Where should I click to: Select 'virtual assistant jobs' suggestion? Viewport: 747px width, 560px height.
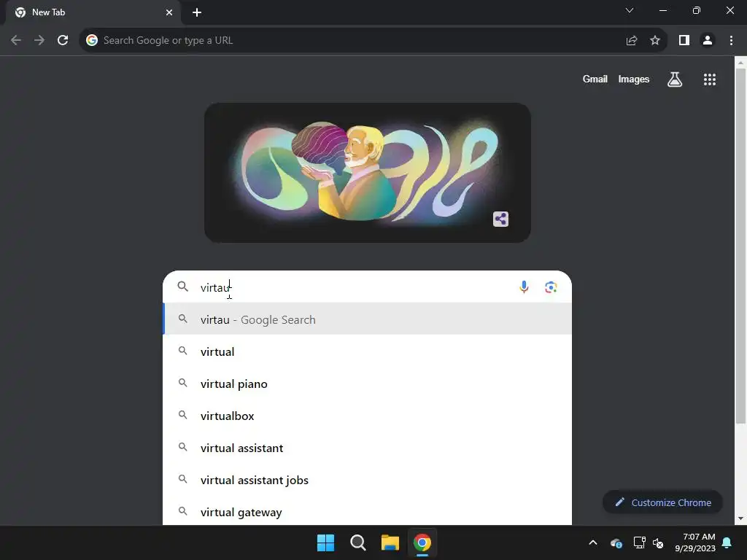368,480
